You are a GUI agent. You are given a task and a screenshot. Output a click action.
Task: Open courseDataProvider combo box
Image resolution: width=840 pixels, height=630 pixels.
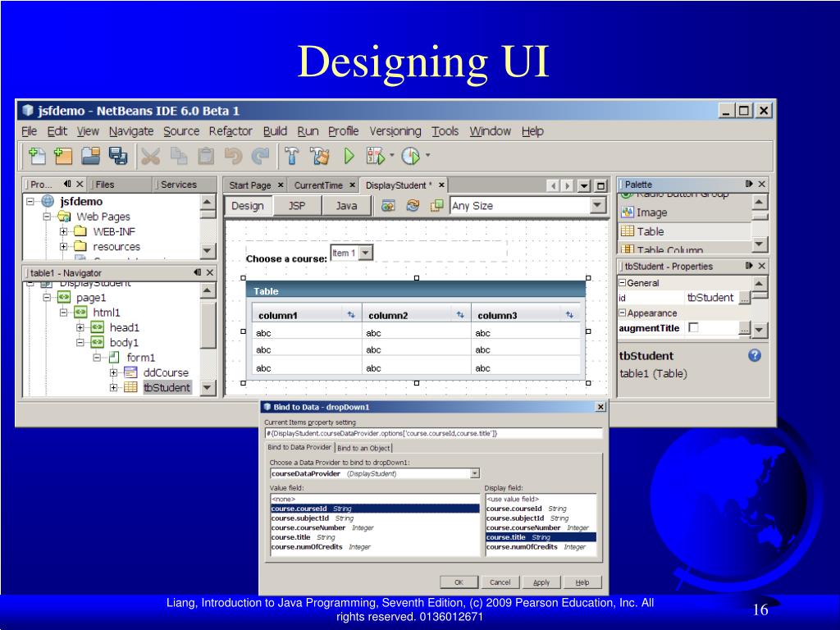[475, 473]
